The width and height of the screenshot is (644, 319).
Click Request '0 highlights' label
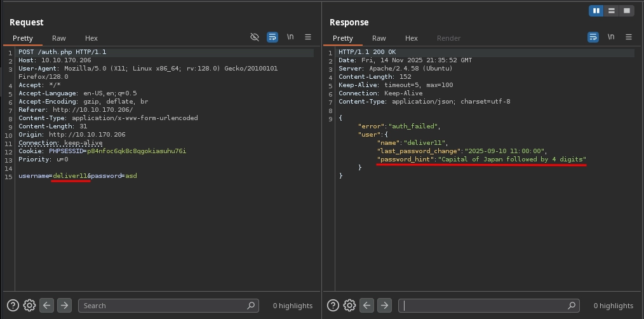[293, 306]
